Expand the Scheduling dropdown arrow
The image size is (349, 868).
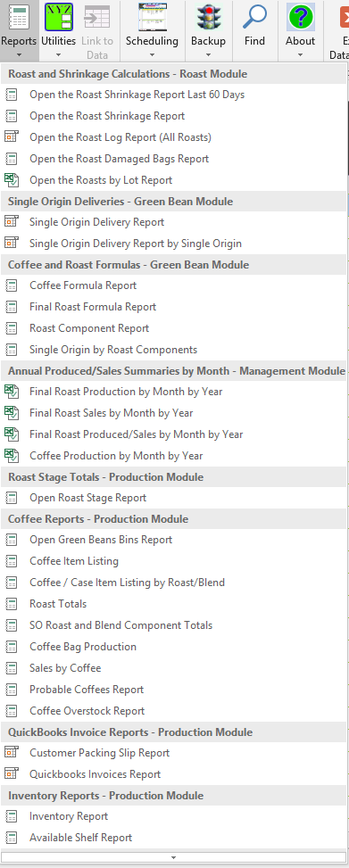(x=152, y=54)
